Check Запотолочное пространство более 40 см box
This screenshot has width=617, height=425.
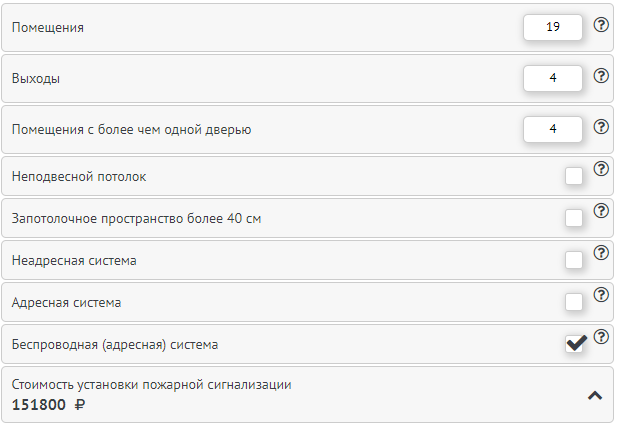tap(574, 218)
